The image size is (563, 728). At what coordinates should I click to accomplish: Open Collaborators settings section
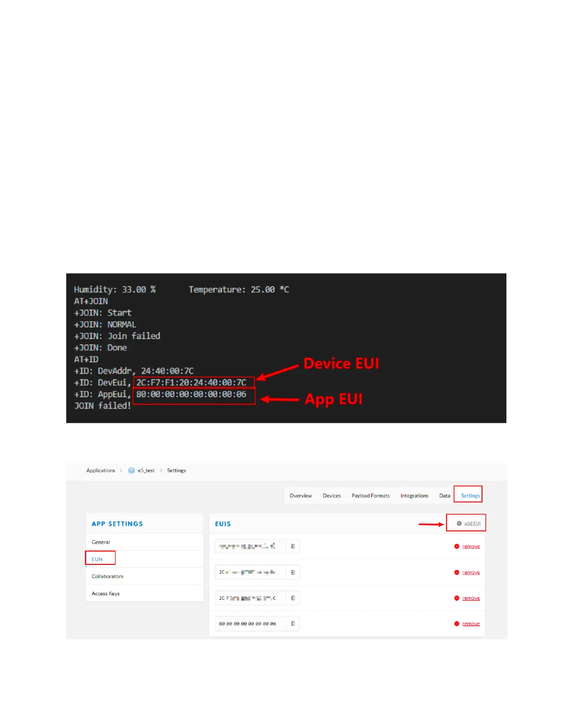pos(144,576)
